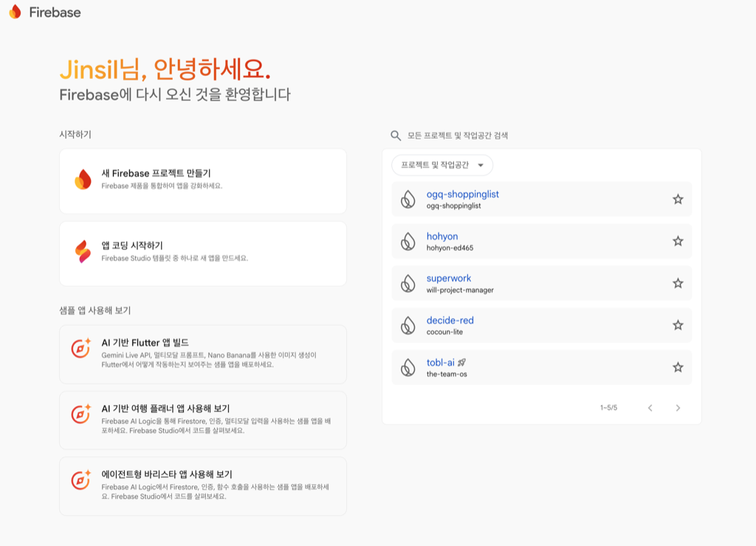Screen dimensions: 756x546
Task: Click the 새 Firebase 프로젝트 만들기 card
Action: (x=202, y=182)
